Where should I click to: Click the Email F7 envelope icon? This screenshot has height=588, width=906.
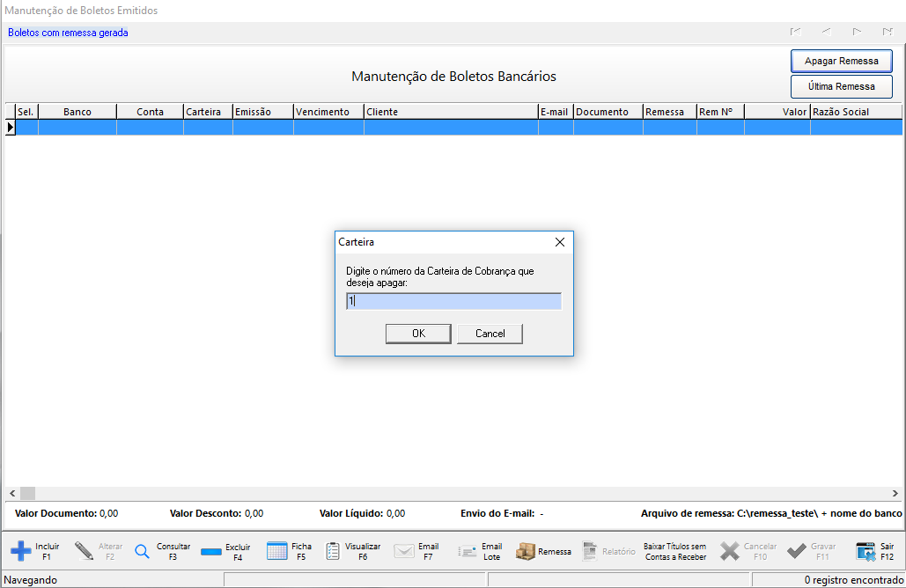tap(404, 551)
